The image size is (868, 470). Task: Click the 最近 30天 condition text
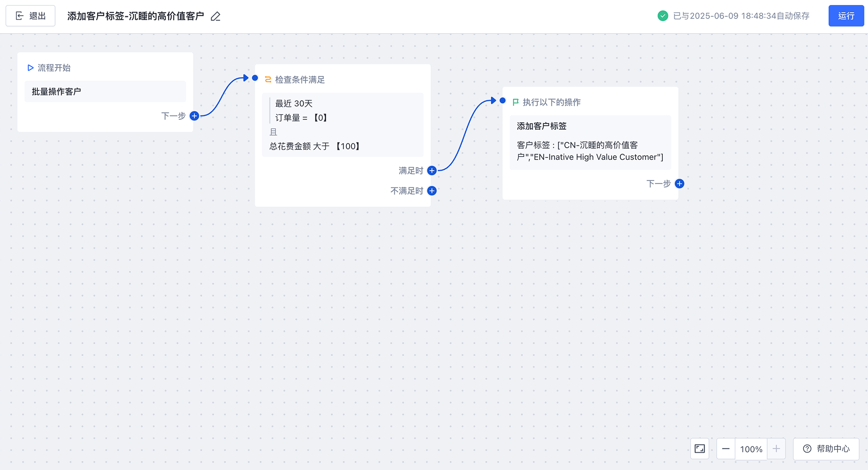pyautogui.click(x=294, y=103)
